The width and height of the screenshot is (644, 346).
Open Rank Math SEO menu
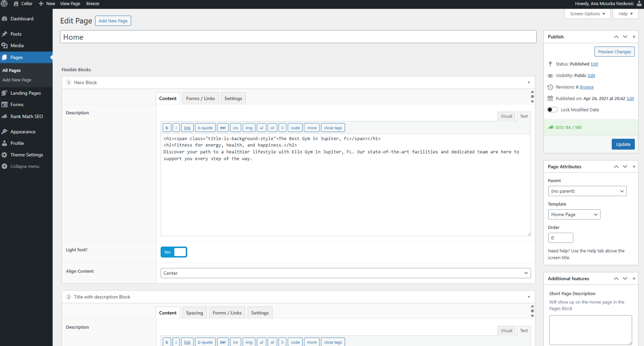pyautogui.click(x=26, y=116)
